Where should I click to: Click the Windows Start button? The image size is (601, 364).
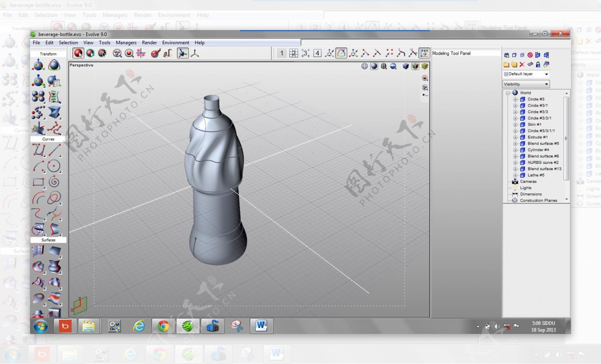pos(41,326)
